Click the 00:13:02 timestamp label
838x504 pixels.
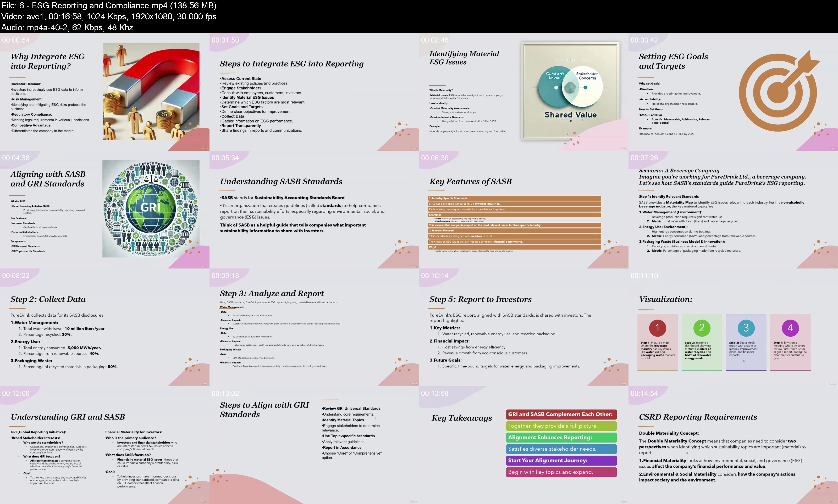coord(225,394)
